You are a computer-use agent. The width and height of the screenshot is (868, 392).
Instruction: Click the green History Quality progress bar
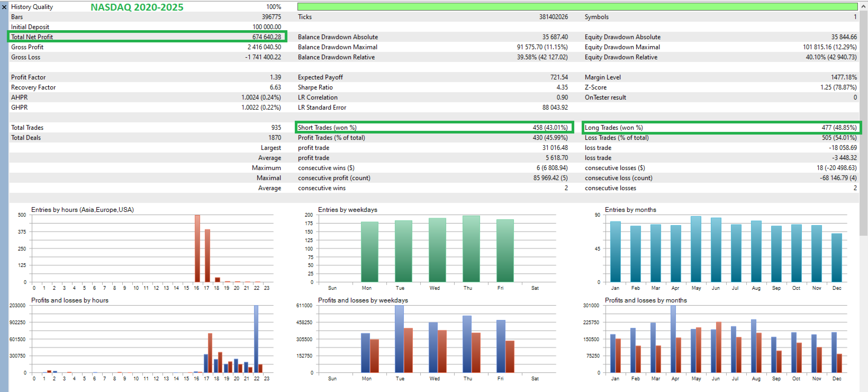(577, 7)
